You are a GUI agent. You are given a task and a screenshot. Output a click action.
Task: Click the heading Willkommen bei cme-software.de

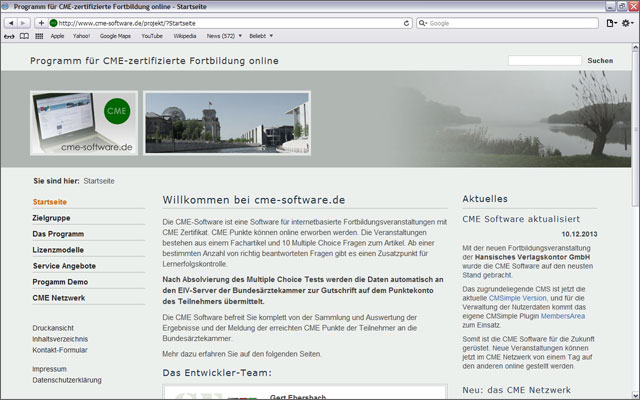[x=254, y=200]
